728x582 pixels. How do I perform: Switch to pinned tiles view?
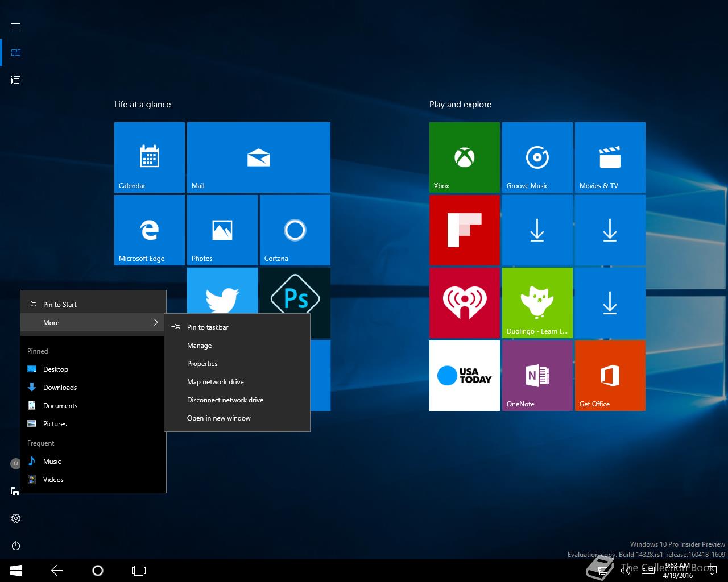(x=16, y=53)
